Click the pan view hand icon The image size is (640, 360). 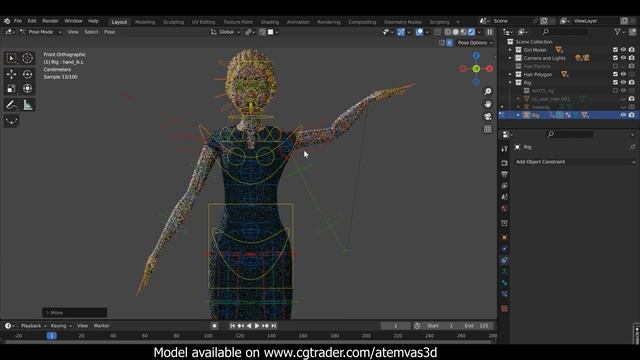coord(487,104)
